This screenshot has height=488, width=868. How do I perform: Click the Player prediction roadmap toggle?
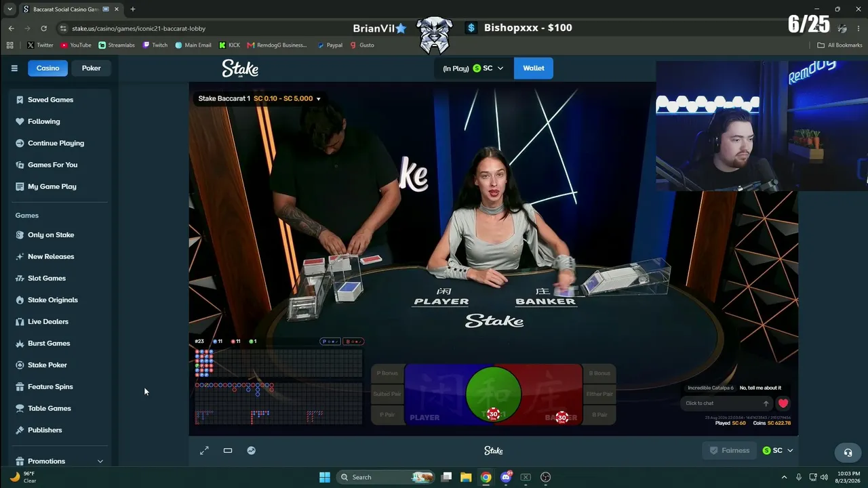click(330, 342)
